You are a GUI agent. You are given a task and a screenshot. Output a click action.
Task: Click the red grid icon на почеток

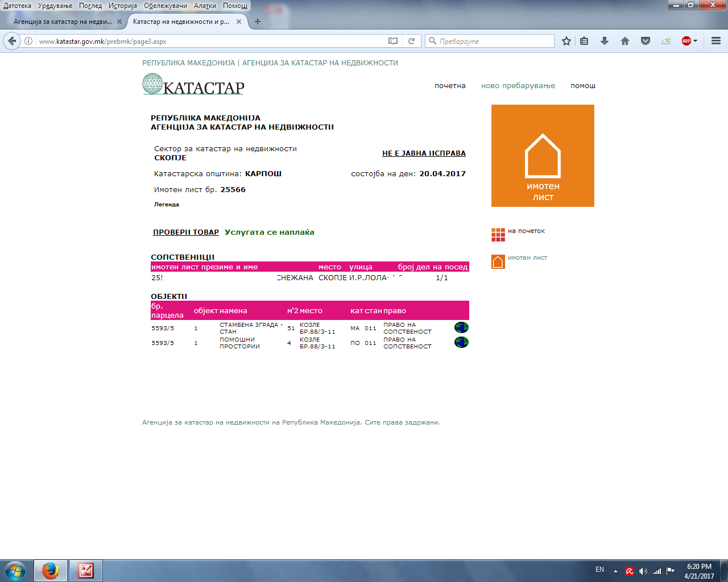point(498,235)
